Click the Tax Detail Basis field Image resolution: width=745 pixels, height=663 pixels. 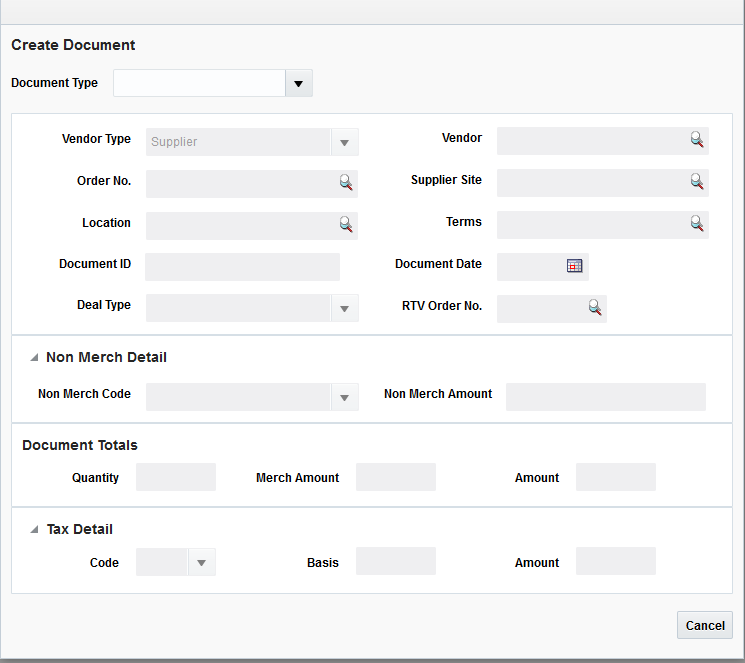pos(395,561)
